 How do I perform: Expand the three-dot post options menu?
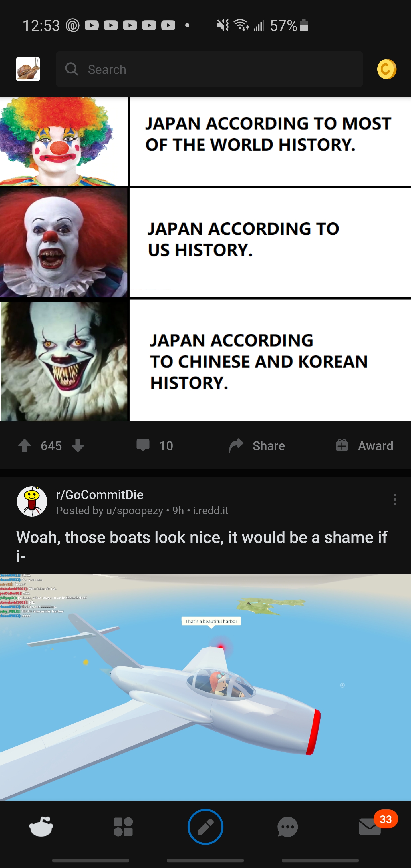pyautogui.click(x=395, y=499)
